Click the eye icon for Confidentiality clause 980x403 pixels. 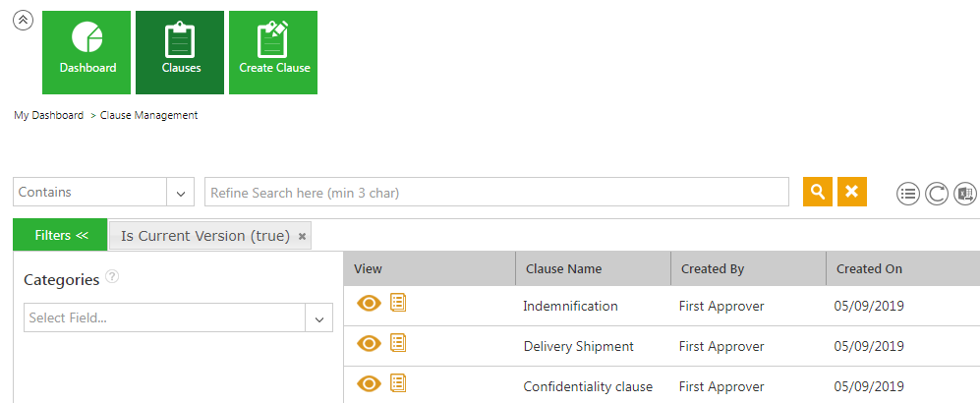tap(369, 384)
